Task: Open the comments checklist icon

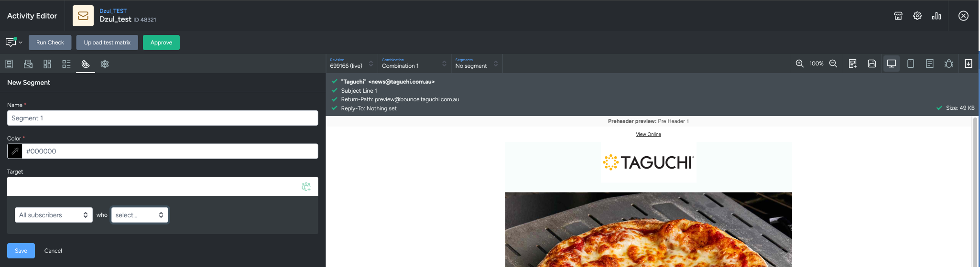Action: [x=11, y=42]
